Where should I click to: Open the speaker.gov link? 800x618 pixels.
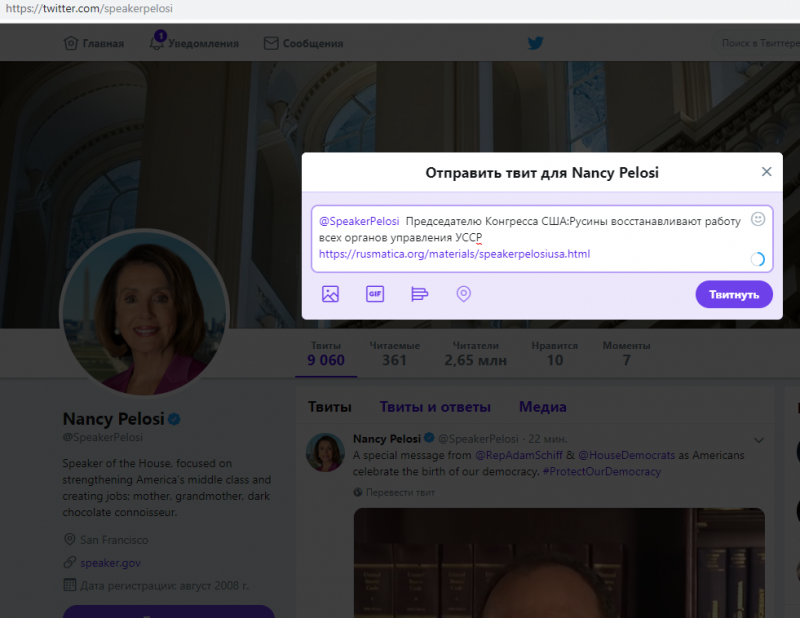coord(110,563)
